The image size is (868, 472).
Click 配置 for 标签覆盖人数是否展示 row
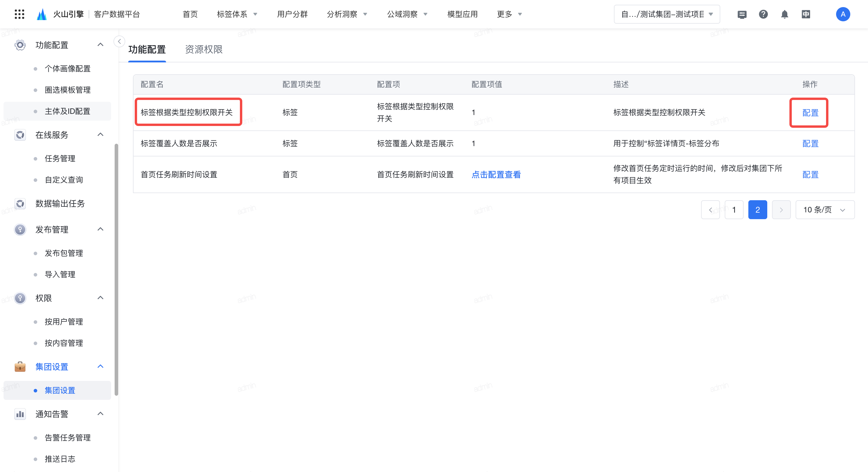pyautogui.click(x=810, y=143)
